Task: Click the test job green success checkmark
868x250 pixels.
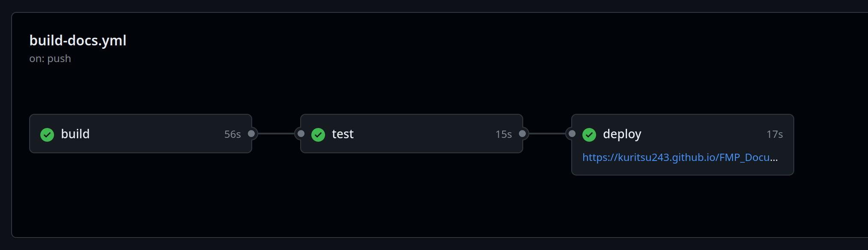Action: coord(318,134)
